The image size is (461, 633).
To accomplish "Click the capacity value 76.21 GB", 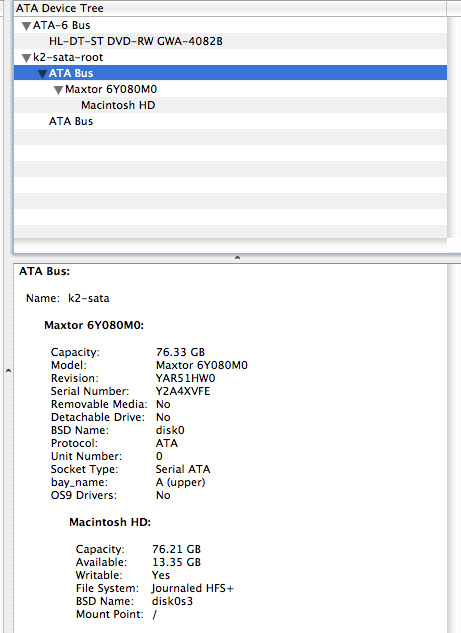I will click(176, 549).
